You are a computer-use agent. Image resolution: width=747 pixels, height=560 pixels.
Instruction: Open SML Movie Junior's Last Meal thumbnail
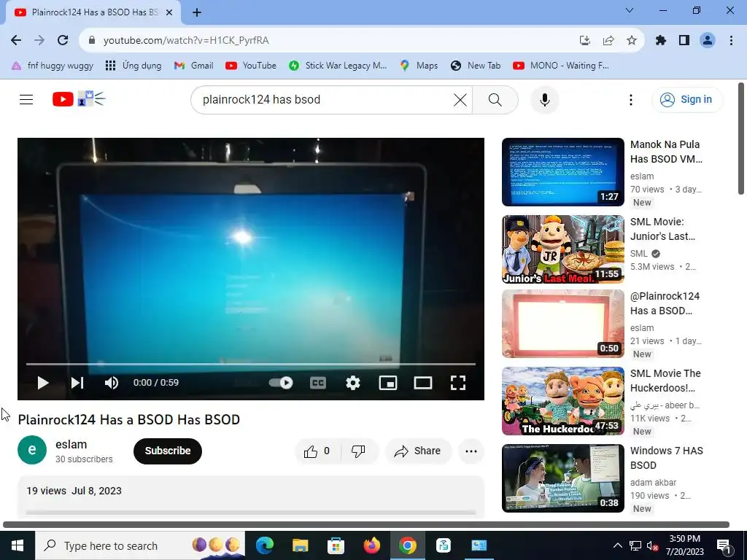click(x=563, y=249)
